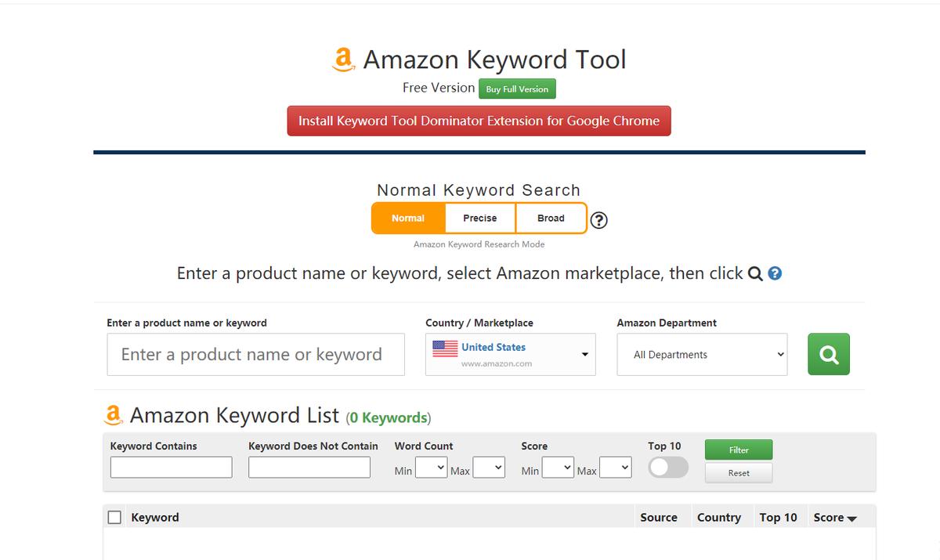Click the Buy Full Version button
This screenshot has height=560, width=940.
point(517,89)
